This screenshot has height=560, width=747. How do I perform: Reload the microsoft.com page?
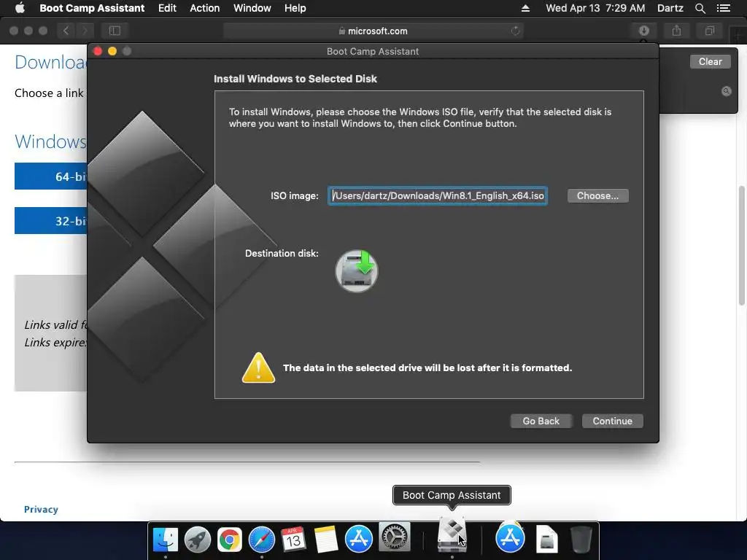(516, 31)
